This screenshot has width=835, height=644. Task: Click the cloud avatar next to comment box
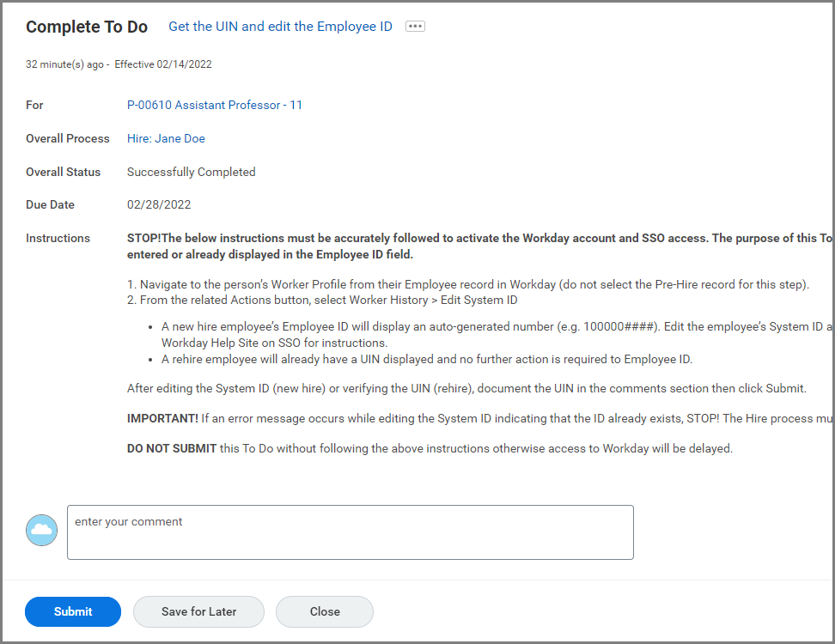42,531
